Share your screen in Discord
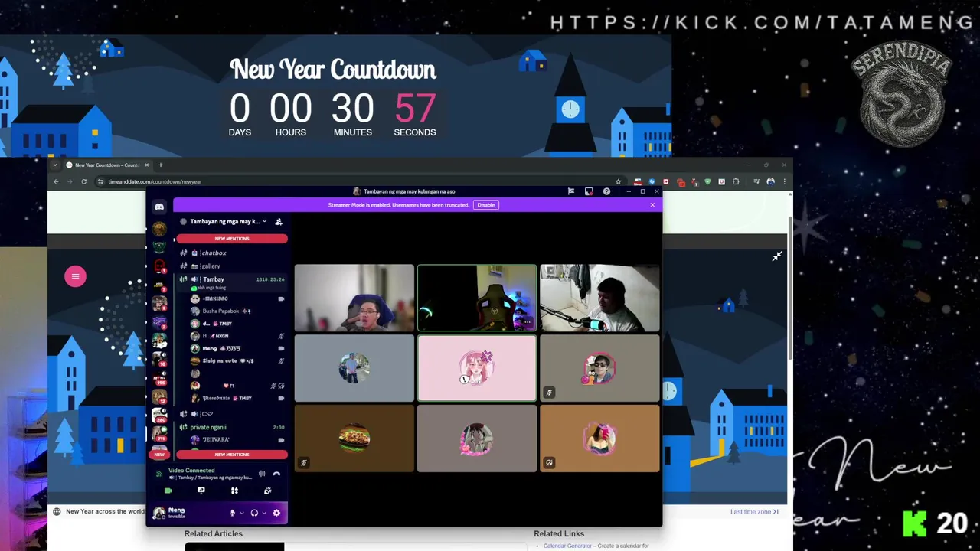980x551 pixels. click(201, 491)
